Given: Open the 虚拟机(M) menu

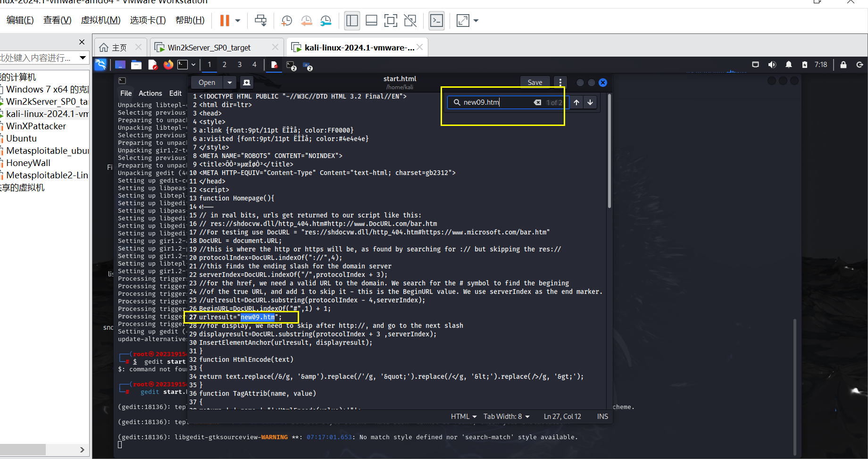Looking at the screenshot, I should [x=100, y=20].
